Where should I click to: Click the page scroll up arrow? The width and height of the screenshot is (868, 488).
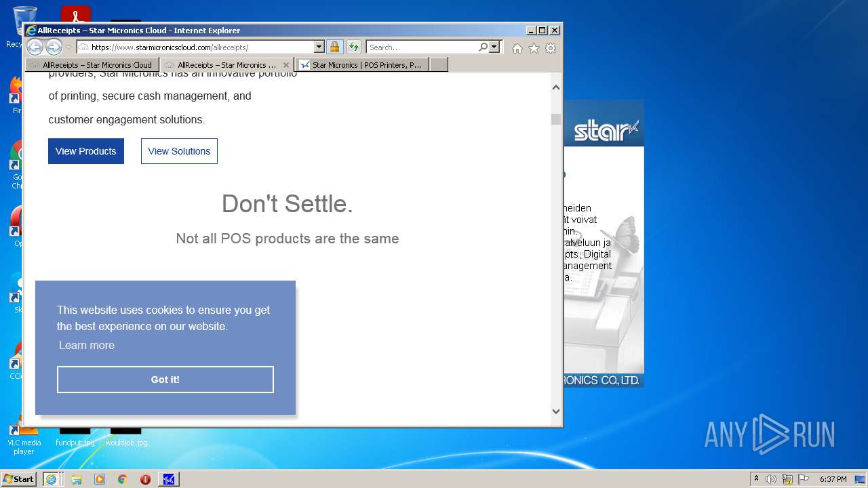(x=556, y=87)
